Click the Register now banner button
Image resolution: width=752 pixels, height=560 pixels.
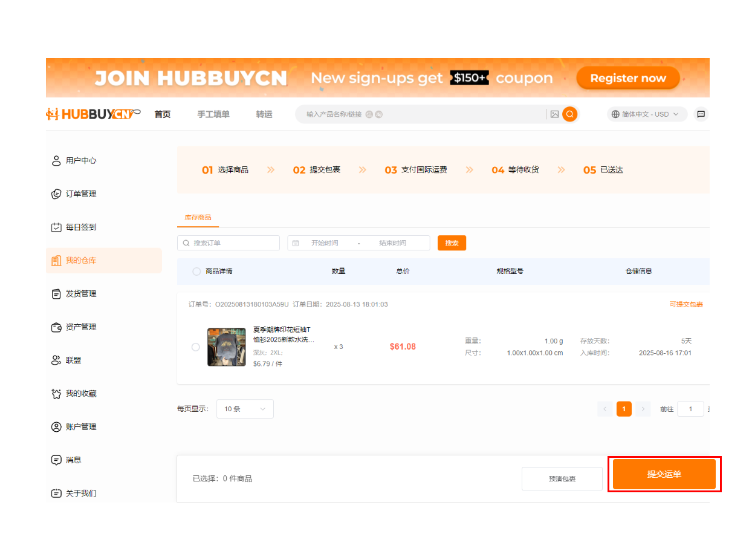[x=627, y=78]
